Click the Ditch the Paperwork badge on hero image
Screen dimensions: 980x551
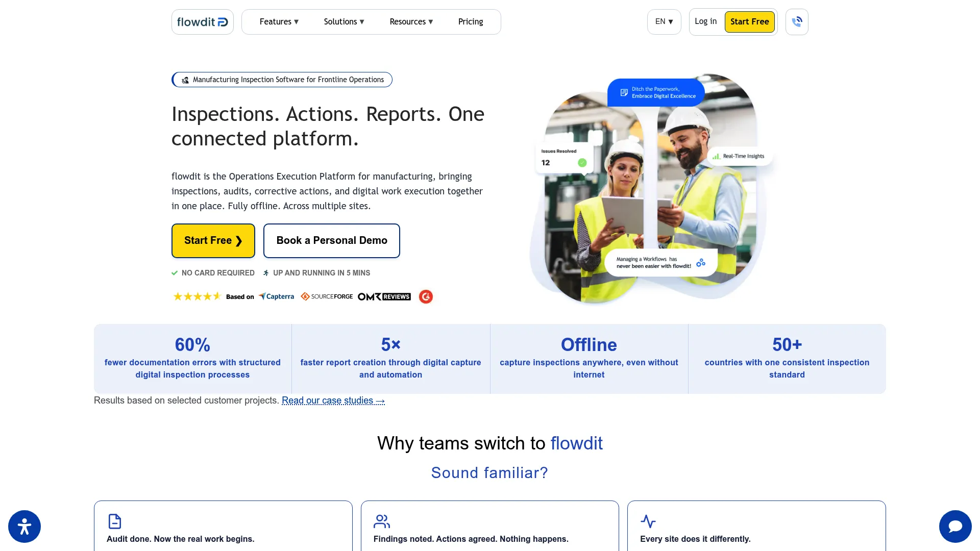[x=656, y=92]
